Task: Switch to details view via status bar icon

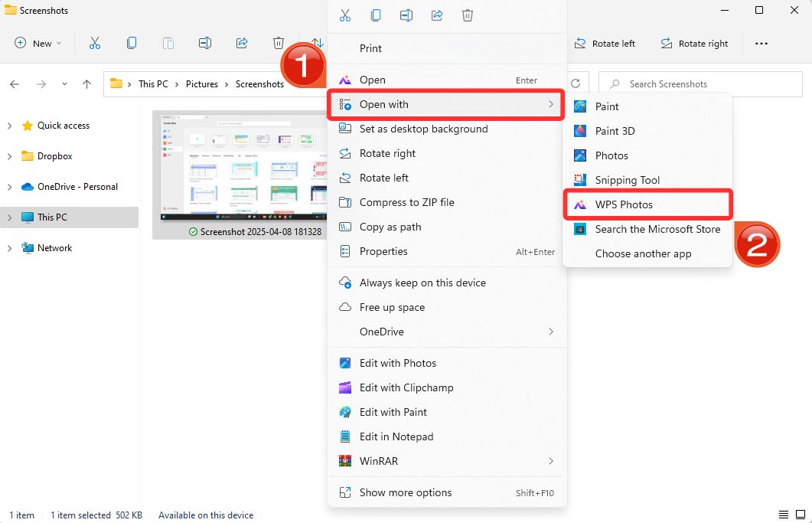Action: [782, 515]
